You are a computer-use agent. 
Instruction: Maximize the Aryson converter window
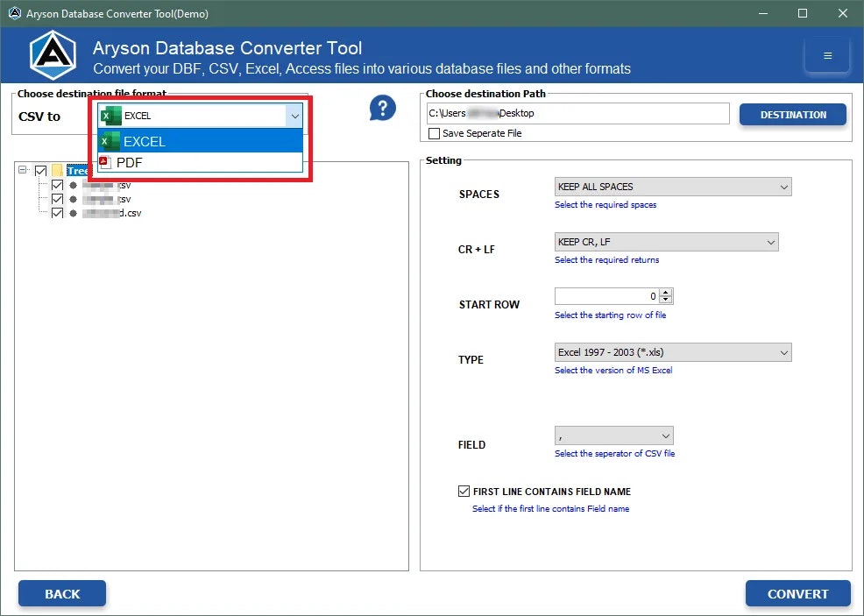click(803, 13)
